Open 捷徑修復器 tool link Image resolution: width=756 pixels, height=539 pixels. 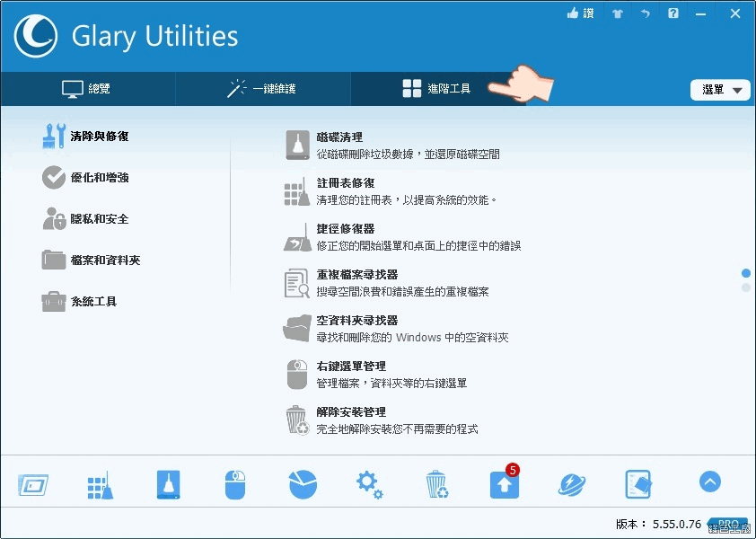(345, 229)
